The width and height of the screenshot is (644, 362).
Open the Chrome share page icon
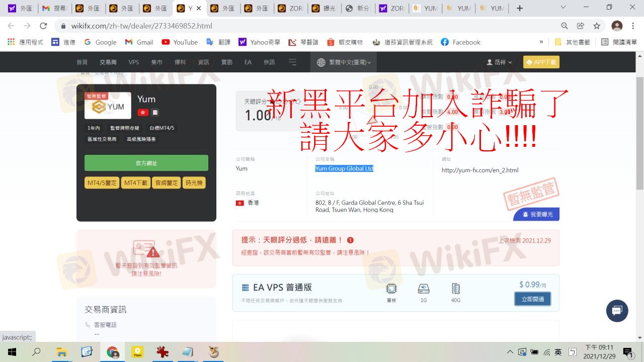581,26
